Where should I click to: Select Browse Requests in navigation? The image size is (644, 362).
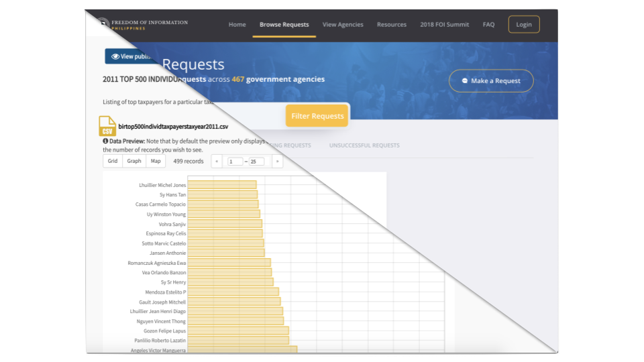tap(284, 25)
